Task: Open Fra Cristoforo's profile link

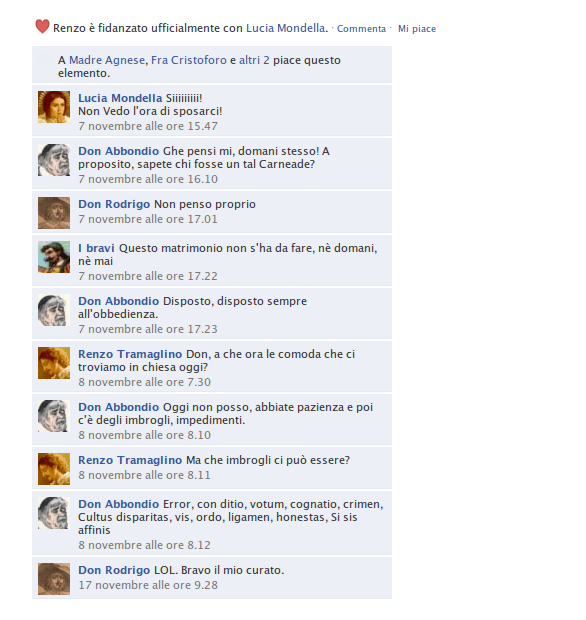Action: [189, 60]
